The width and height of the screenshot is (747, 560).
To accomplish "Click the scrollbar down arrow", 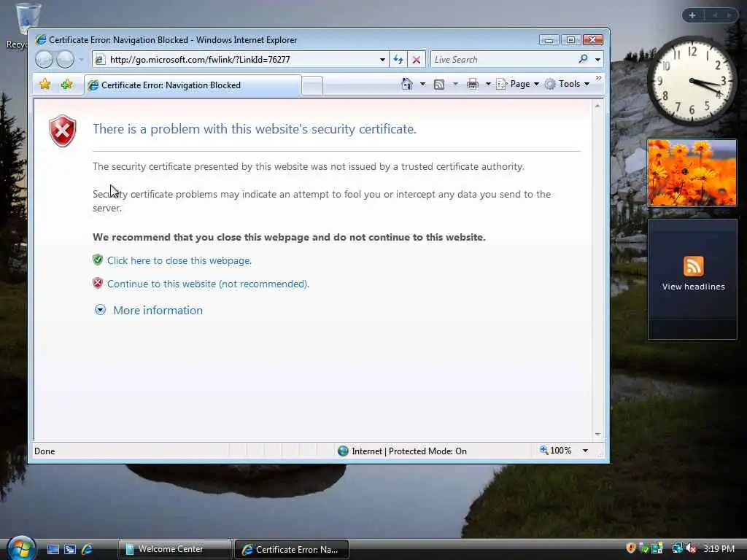I will [597, 435].
